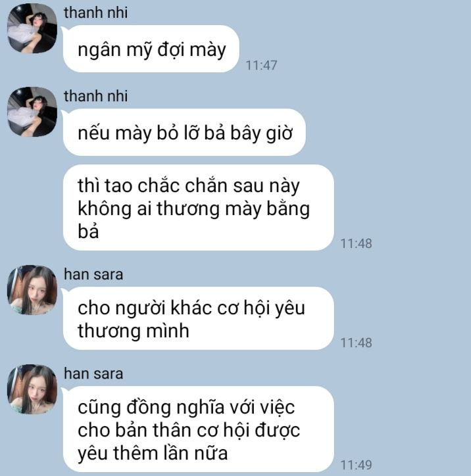Click the thanh nhi name above 'nếu mày bỏ lỡ'
The image size is (471, 476).
coord(95,96)
